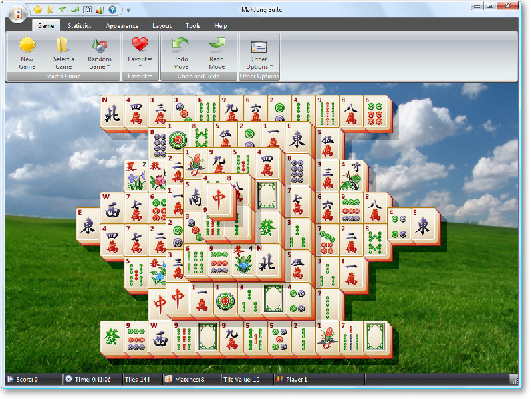
Task: Select the North wind tile in the top row
Action: [112, 112]
